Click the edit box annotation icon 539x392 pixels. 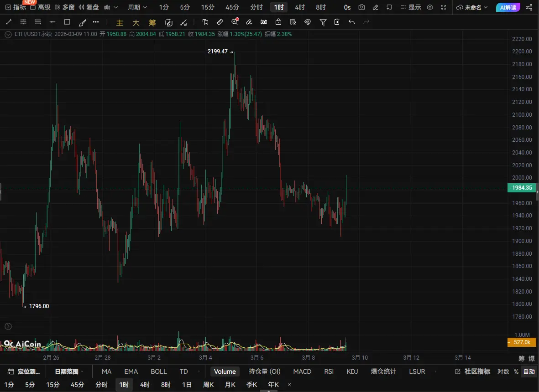pos(169,23)
